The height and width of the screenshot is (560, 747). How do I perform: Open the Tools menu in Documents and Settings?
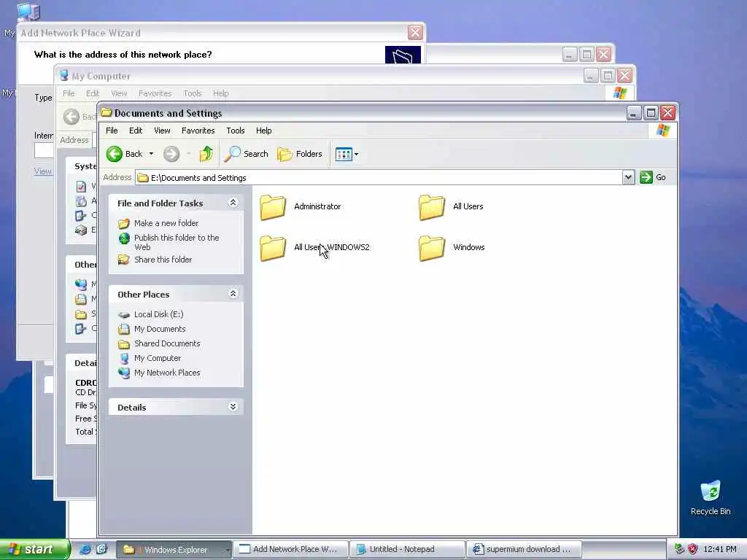pyautogui.click(x=236, y=131)
